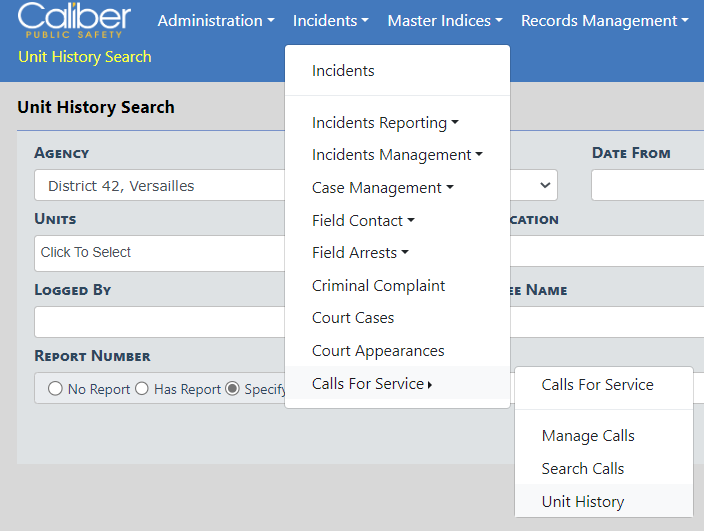This screenshot has width=704, height=531.
Task: Collapse the Incidents dropdown menu
Action: (330, 21)
